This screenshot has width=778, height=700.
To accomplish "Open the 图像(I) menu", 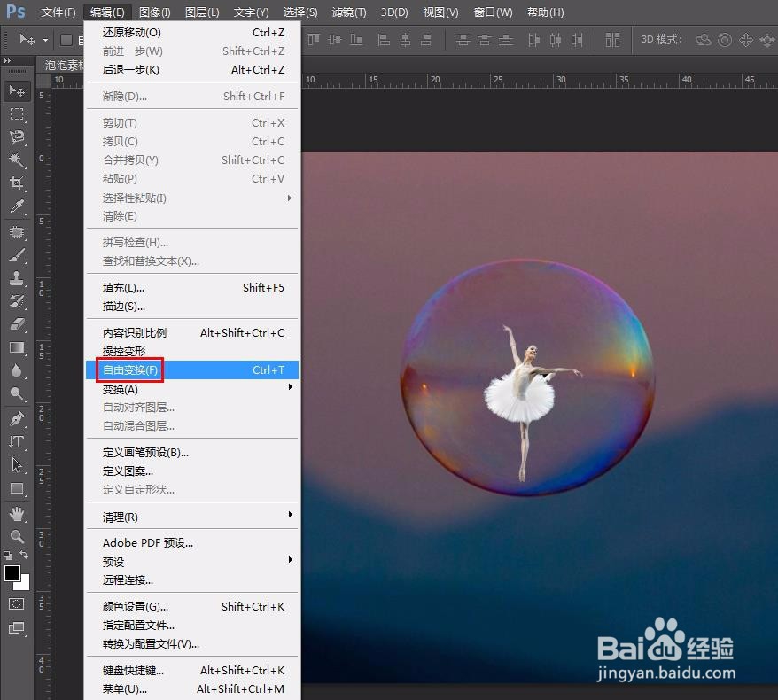I will [155, 12].
